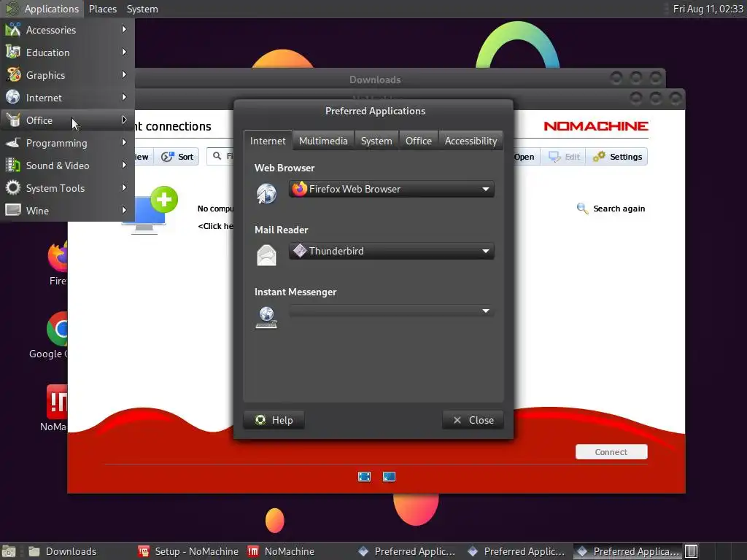Open the Accessories submenu
747x560 pixels.
(67, 29)
